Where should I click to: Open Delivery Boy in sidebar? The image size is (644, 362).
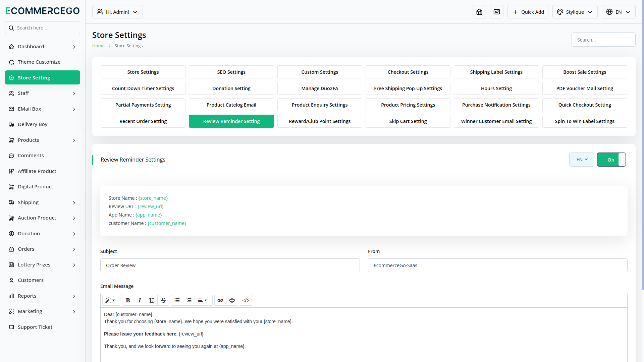[43, 124]
